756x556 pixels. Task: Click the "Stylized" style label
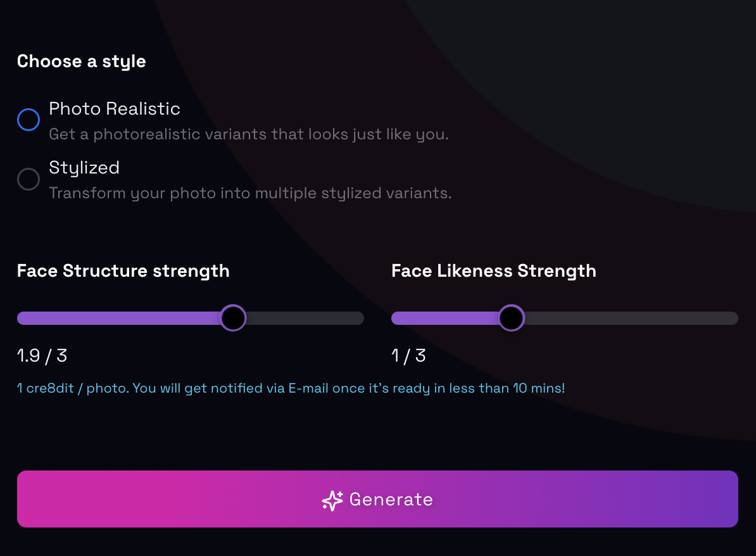pos(84,168)
